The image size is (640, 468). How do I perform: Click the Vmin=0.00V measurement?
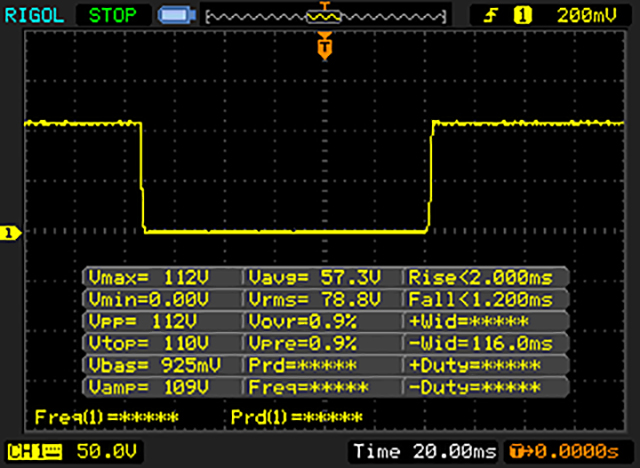[149, 299]
